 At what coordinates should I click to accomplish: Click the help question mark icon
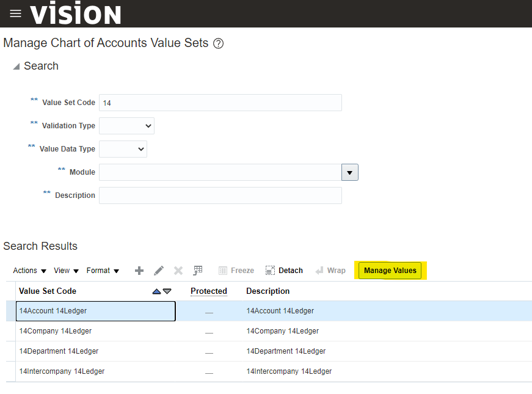tap(218, 44)
